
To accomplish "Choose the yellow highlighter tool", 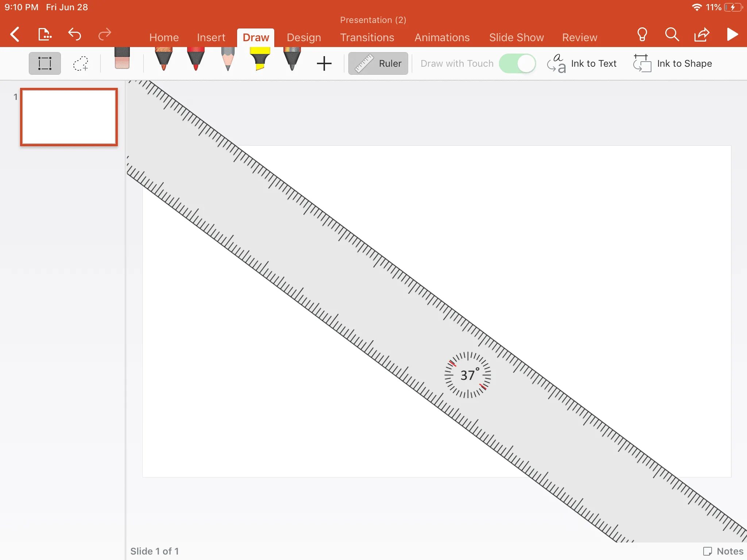I will (x=260, y=59).
